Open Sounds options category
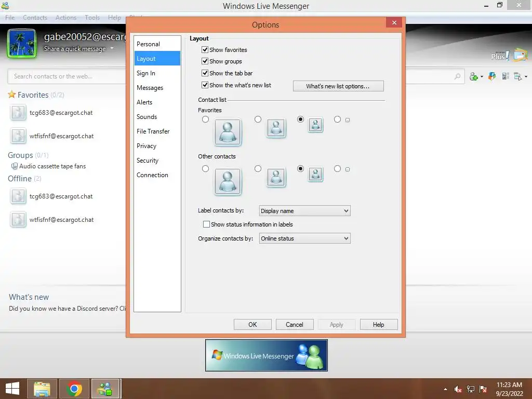The image size is (532, 399). pos(157,117)
